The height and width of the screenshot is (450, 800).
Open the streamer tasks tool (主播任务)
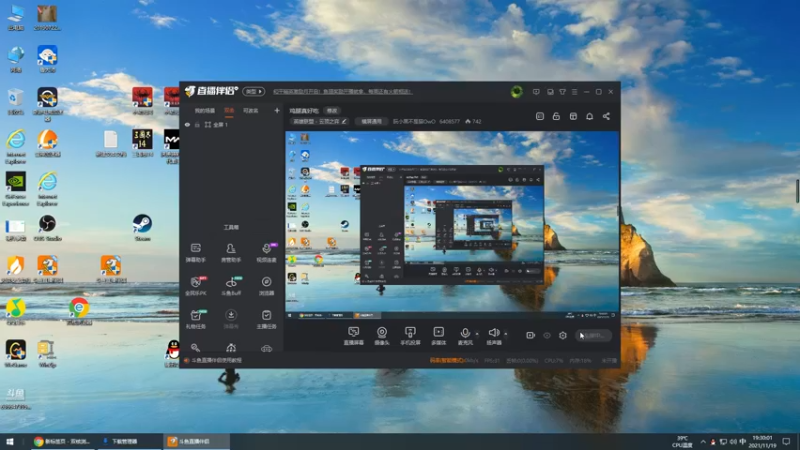(x=266, y=319)
